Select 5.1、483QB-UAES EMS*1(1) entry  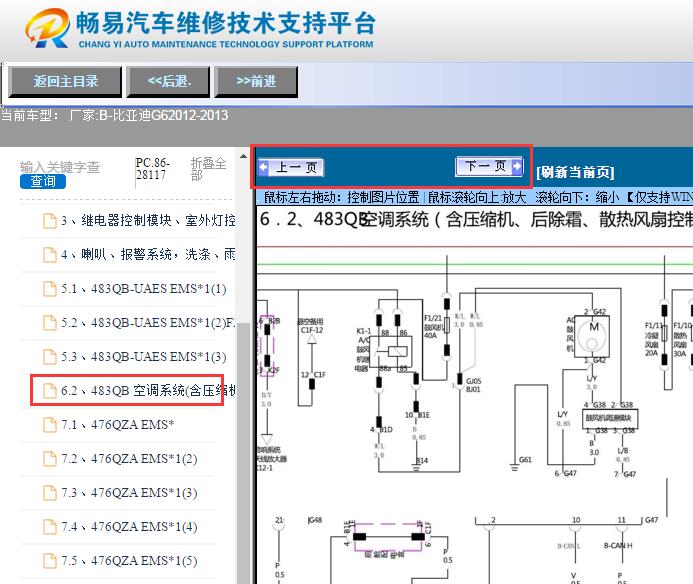144,289
